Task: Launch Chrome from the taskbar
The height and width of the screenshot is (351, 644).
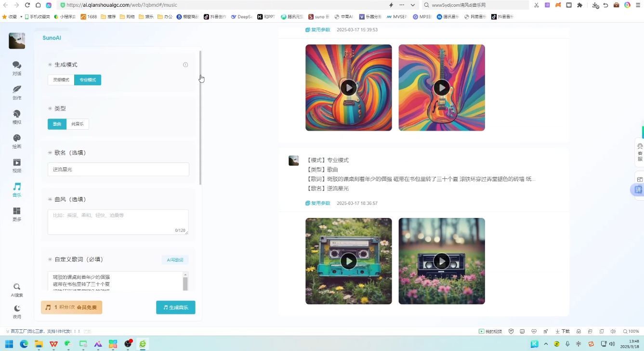Action: tap(24, 344)
